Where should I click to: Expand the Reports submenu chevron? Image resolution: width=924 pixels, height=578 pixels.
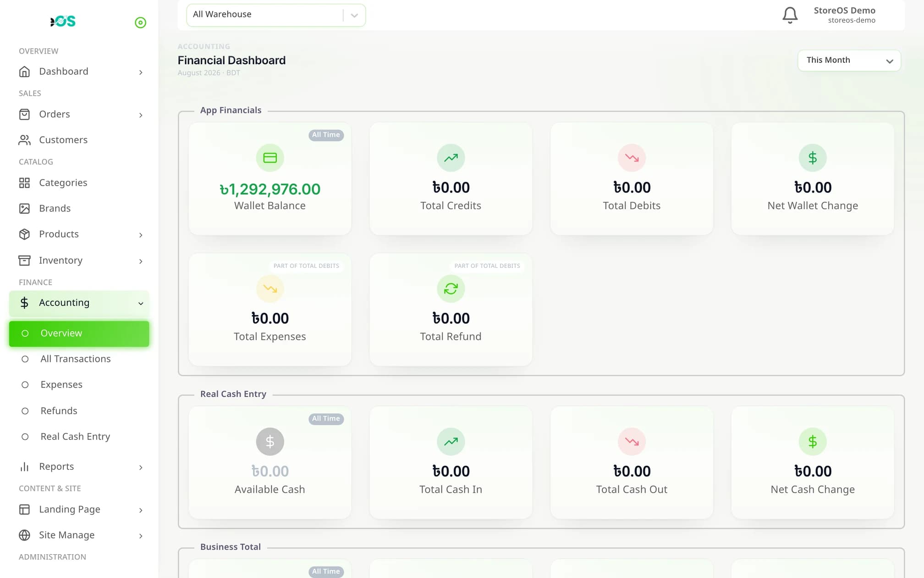point(141,467)
